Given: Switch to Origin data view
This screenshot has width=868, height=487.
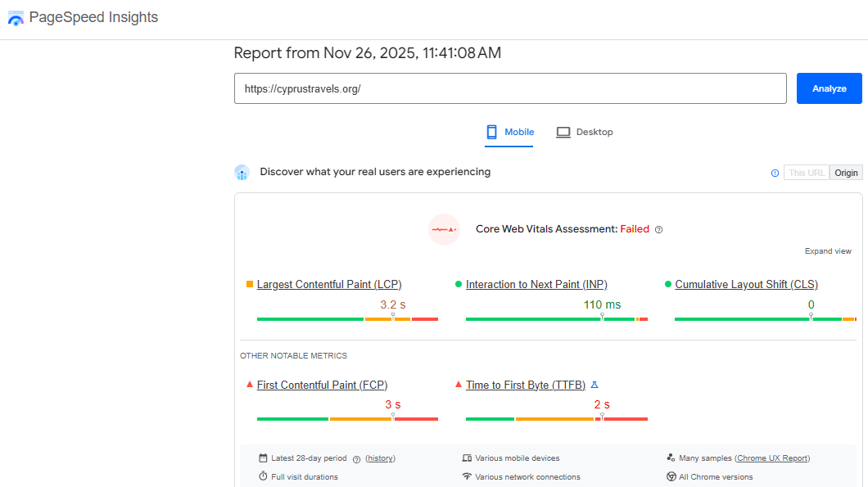Looking at the screenshot, I should coord(846,173).
